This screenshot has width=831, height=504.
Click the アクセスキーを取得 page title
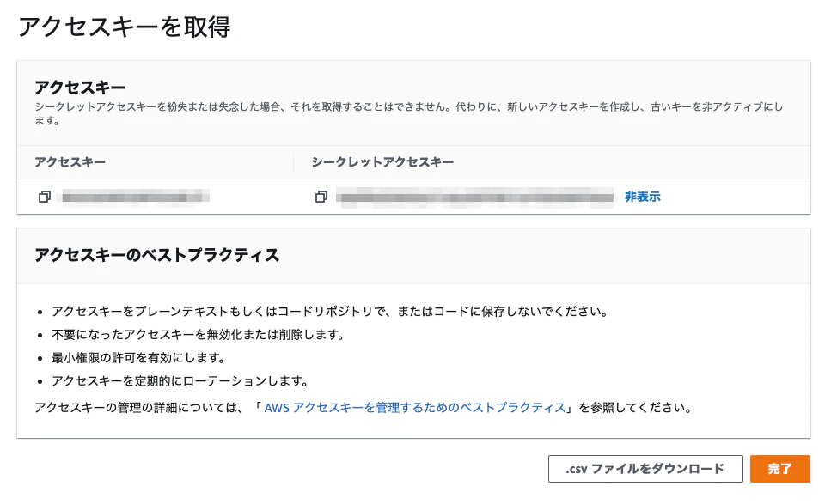tap(125, 27)
